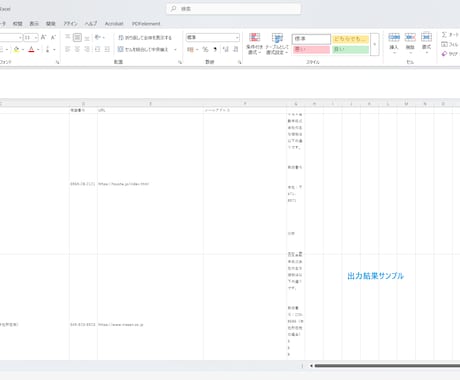
Task: Click the search (検索) box
Action: point(234,9)
